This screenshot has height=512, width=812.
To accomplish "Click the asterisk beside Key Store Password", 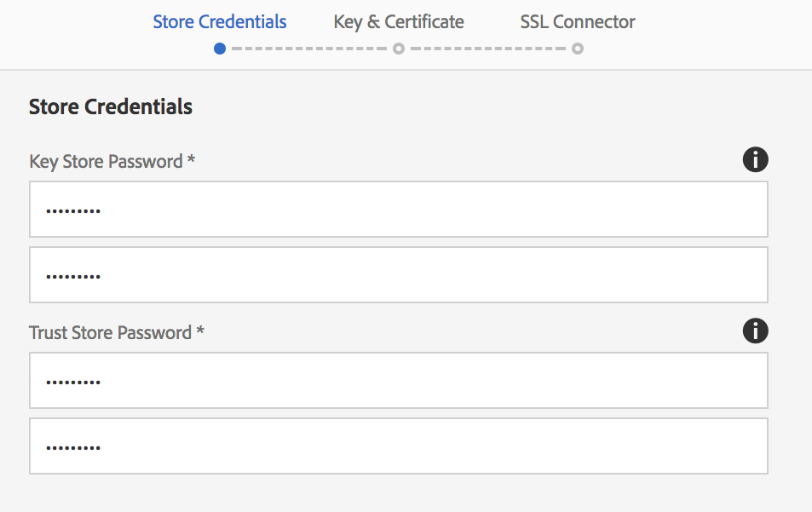I will click(x=191, y=158).
